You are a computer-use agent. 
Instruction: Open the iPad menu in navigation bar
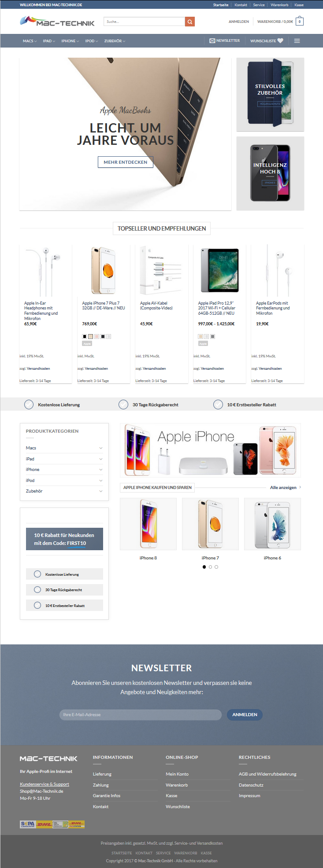coord(49,41)
